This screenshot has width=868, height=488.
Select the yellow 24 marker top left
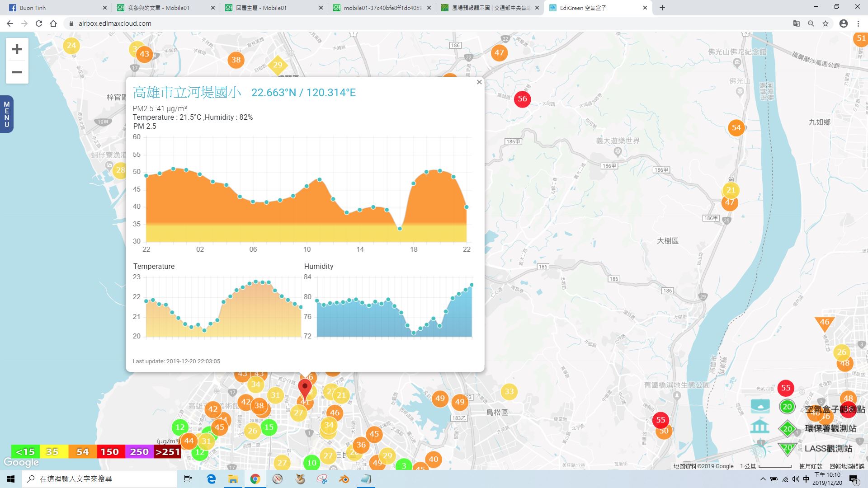pos(71,45)
